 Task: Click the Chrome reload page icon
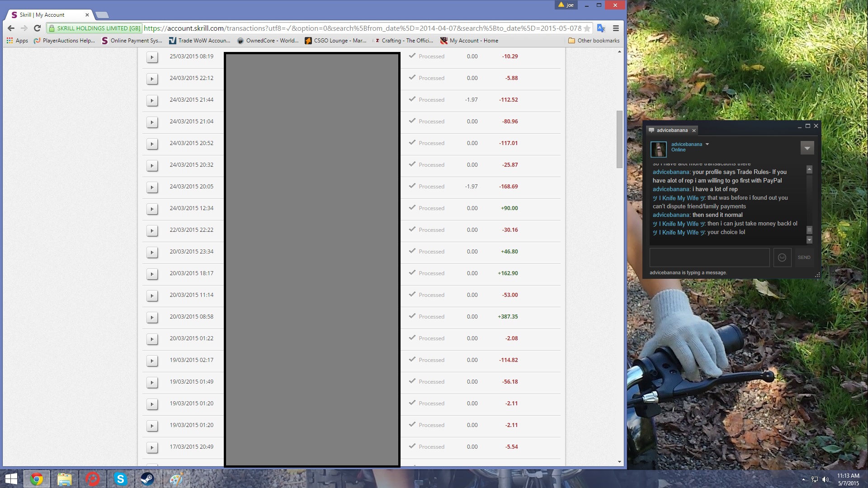pos(38,28)
